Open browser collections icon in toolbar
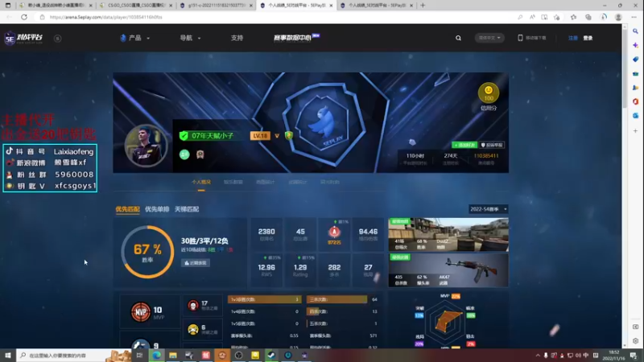 pyautogui.click(x=588, y=17)
